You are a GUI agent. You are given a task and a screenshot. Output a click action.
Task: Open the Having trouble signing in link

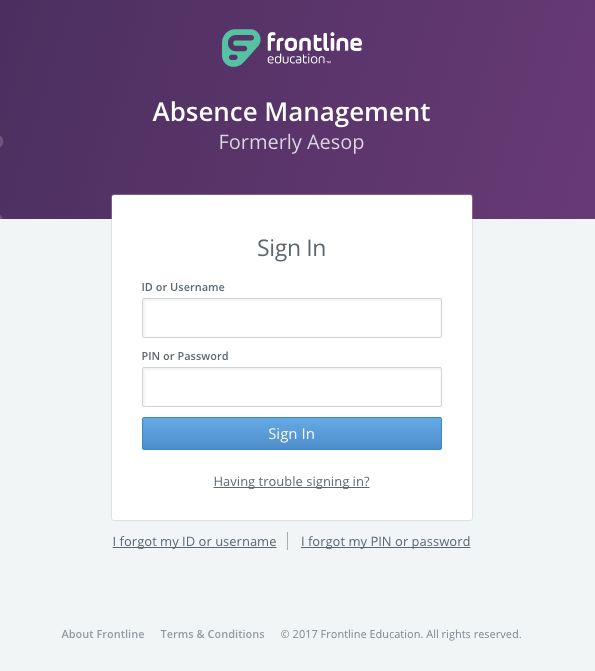coord(292,481)
